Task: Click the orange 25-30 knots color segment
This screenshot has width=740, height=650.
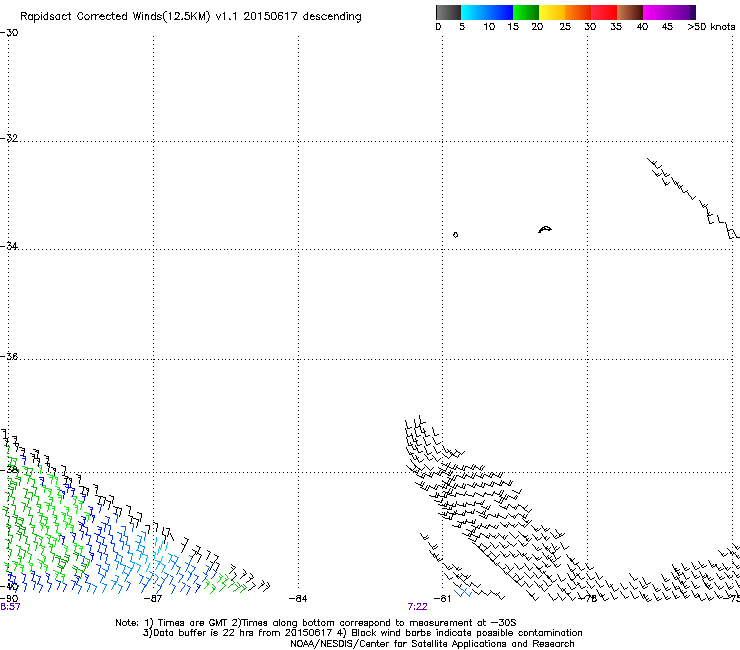Action: pyautogui.click(x=578, y=12)
